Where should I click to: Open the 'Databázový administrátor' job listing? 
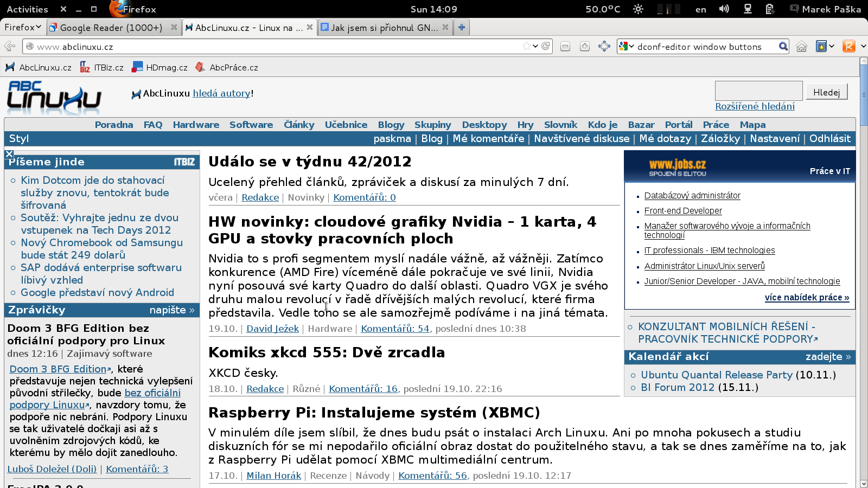point(692,195)
